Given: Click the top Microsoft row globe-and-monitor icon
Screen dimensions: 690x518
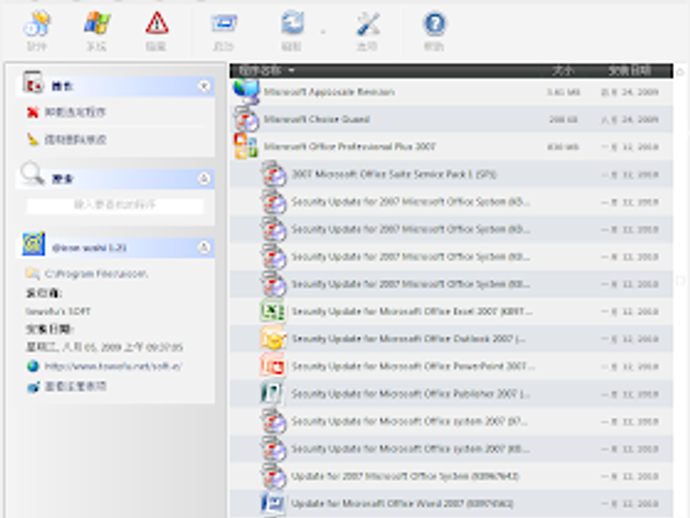Looking at the screenshot, I should click(x=246, y=92).
